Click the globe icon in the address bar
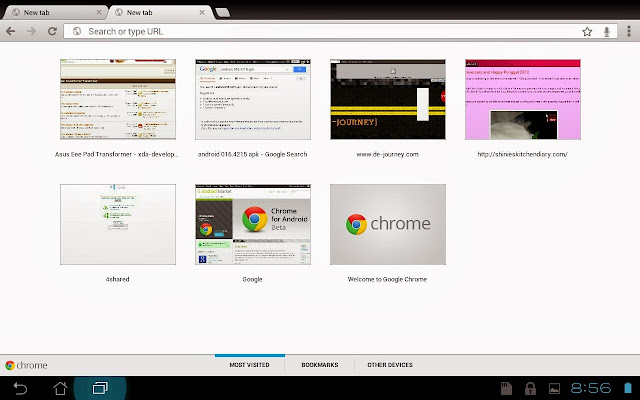This screenshot has width=640, height=400. (77, 31)
